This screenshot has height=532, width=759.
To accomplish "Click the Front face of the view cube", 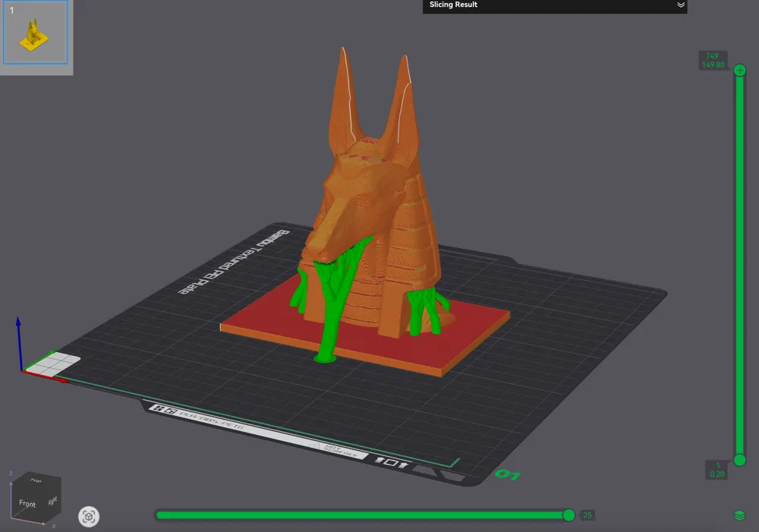I will pos(27,503).
